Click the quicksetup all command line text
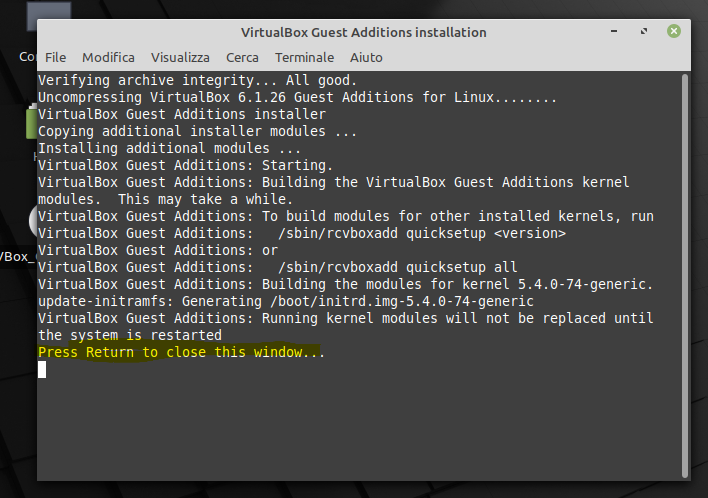Viewport: 708px width, 498px height. point(278,267)
